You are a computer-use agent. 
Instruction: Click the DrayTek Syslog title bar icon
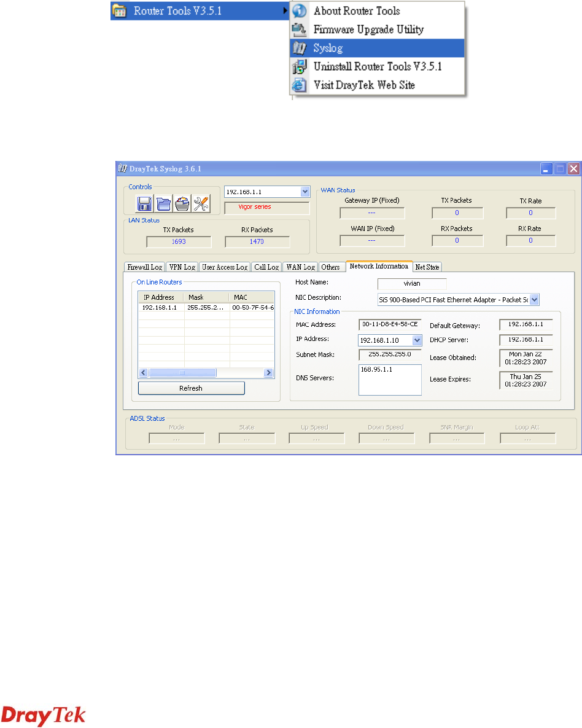[123, 168]
